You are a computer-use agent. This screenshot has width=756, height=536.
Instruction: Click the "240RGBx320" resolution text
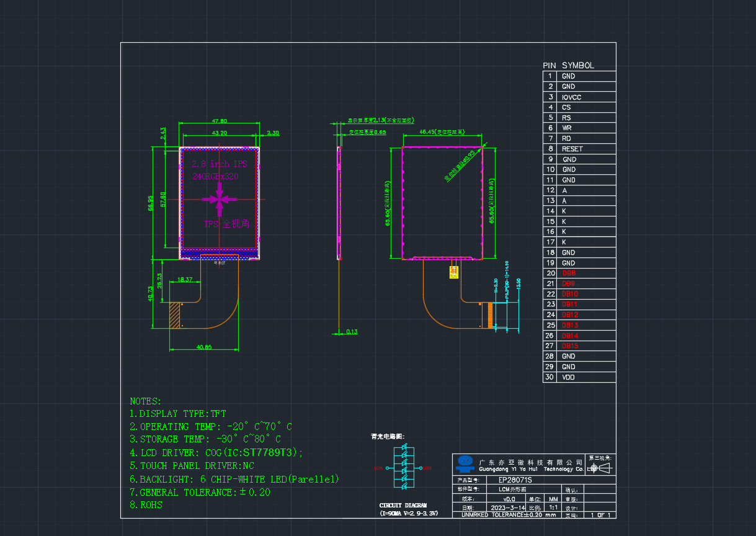point(216,176)
